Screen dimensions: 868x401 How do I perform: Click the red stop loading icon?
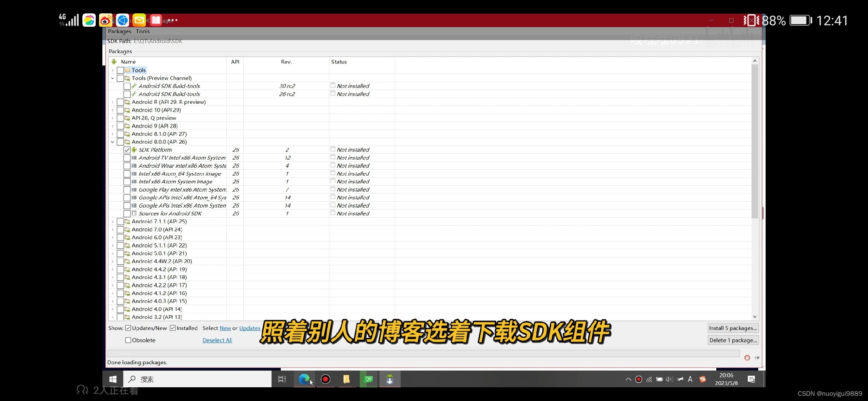(747, 358)
